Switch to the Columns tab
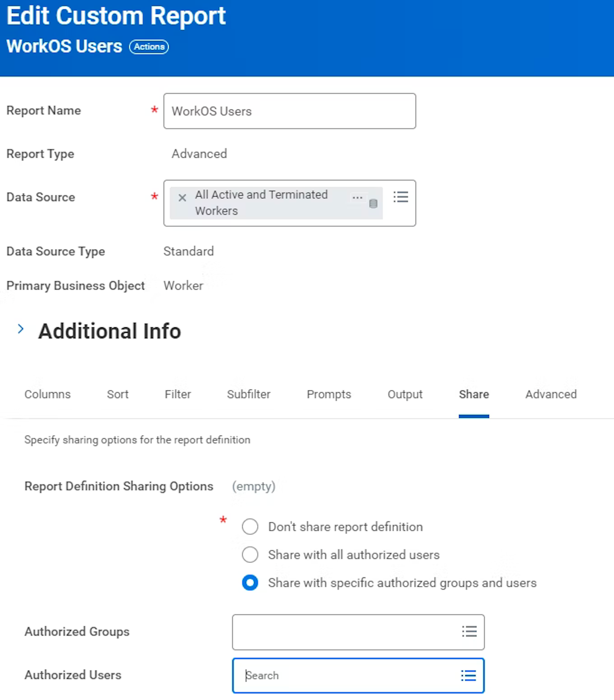Viewport: 614px width, 700px height. (x=48, y=394)
